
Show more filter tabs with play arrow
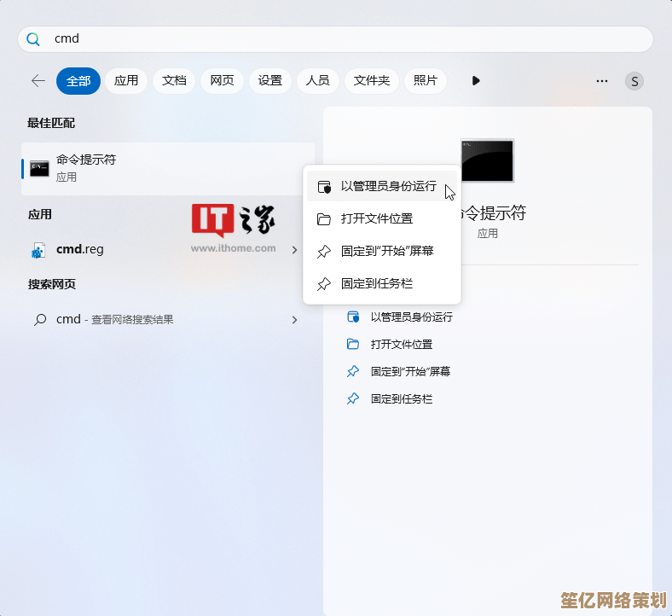point(476,80)
